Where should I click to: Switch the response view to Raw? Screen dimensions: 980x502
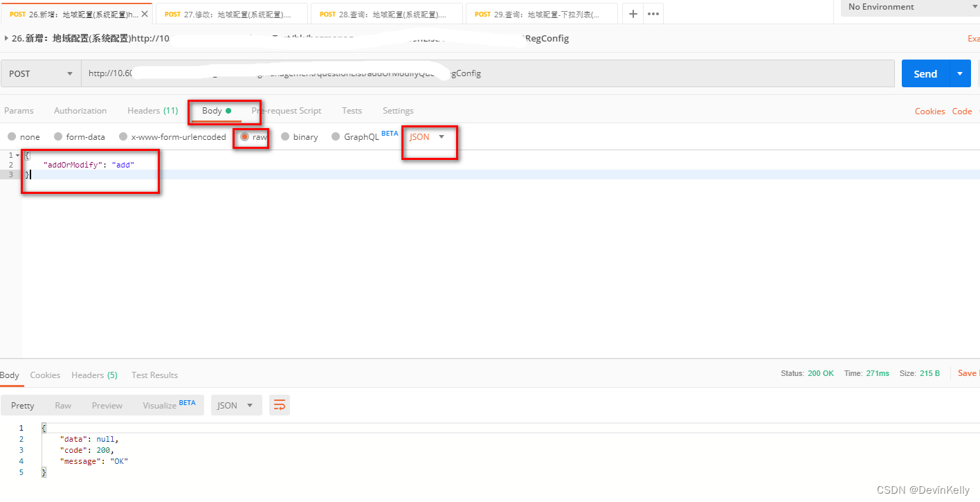click(x=63, y=406)
